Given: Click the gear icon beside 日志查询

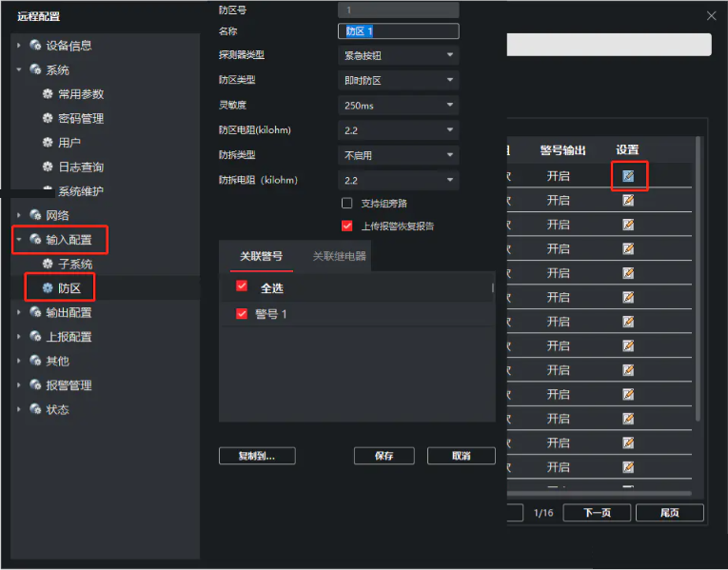Looking at the screenshot, I should tap(48, 167).
